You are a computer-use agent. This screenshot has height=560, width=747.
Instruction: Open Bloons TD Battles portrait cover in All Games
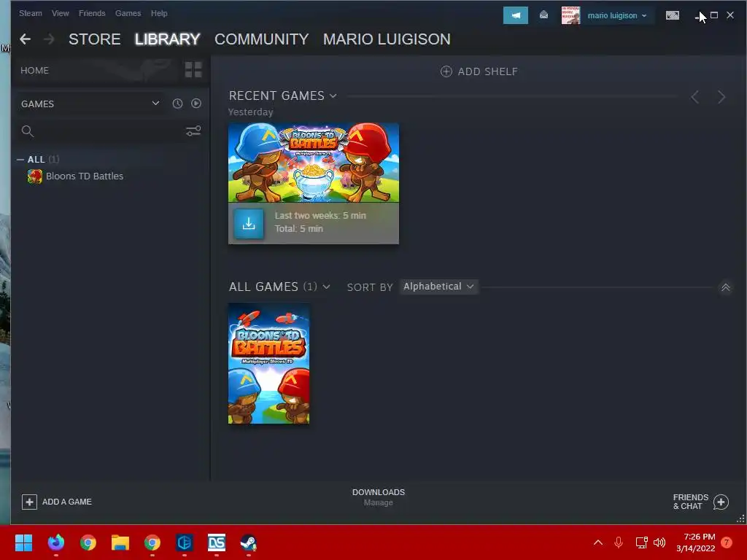tap(269, 364)
